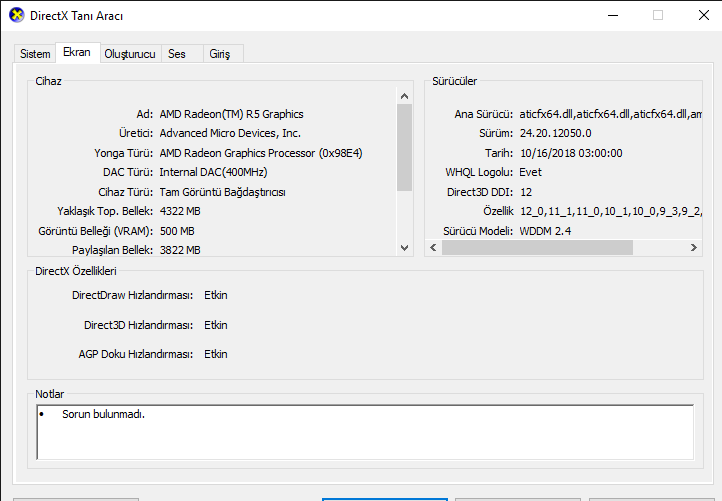Click the "Internal DAC(400MHz)" value

214,172
